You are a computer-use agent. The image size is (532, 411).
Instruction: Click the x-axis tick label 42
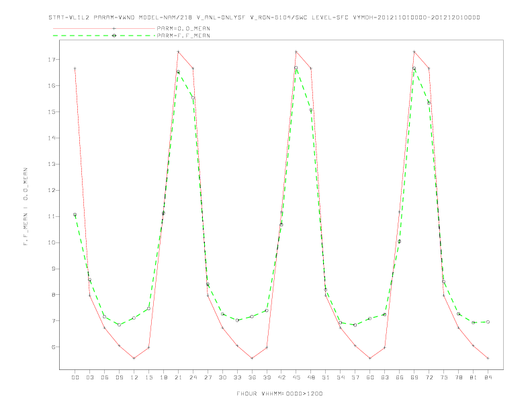coord(281,377)
